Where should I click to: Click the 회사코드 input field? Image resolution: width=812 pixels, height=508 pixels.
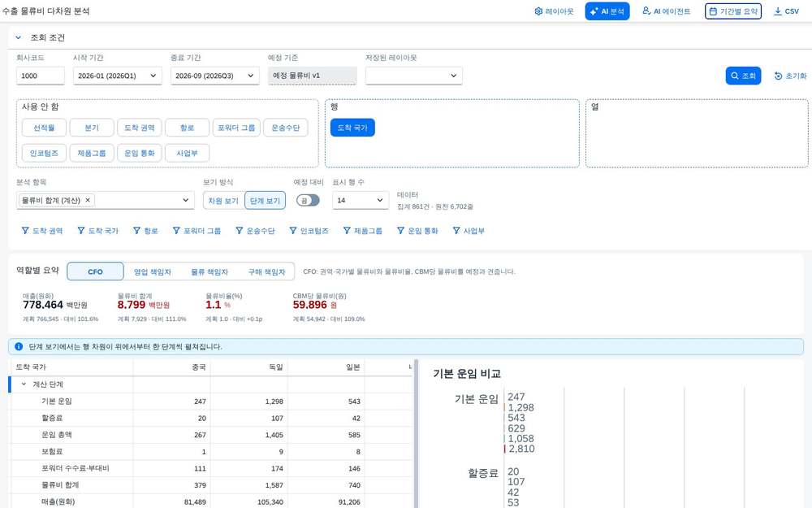(x=41, y=76)
